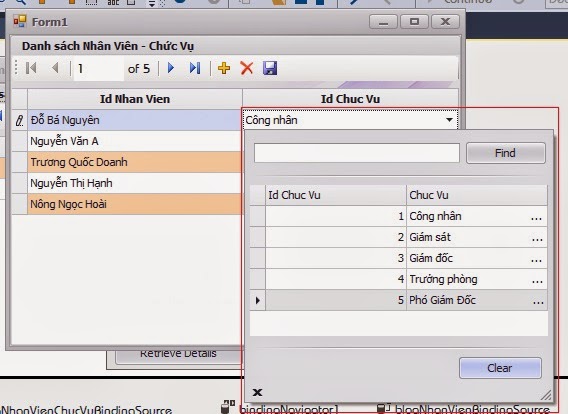
Task: Maximize the Form1 window
Action: click(414, 22)
